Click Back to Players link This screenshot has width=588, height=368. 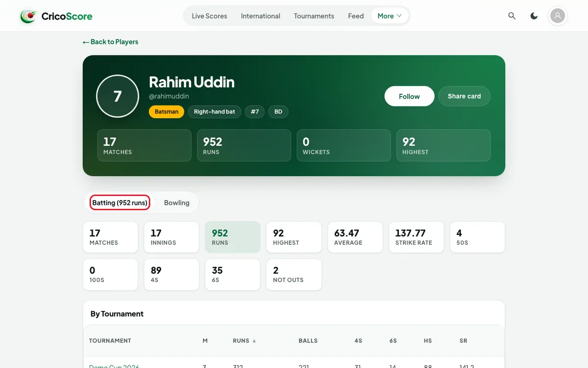tap(111, 42)
